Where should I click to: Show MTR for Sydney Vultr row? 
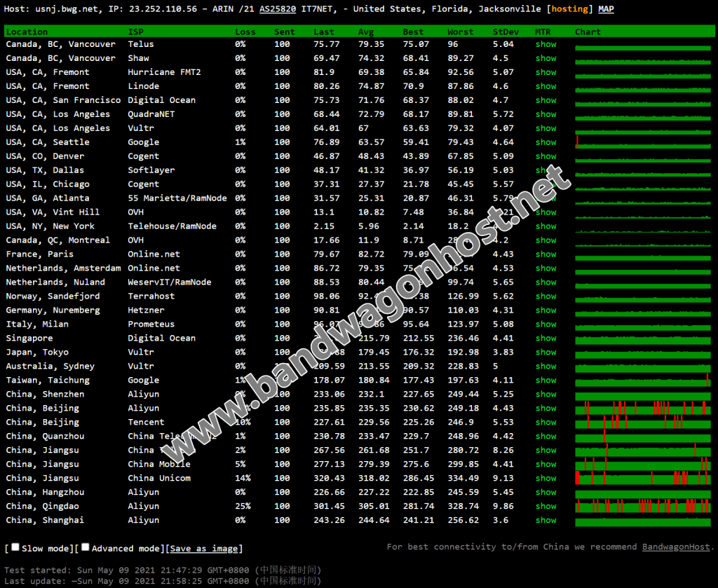tap(546, 367)
